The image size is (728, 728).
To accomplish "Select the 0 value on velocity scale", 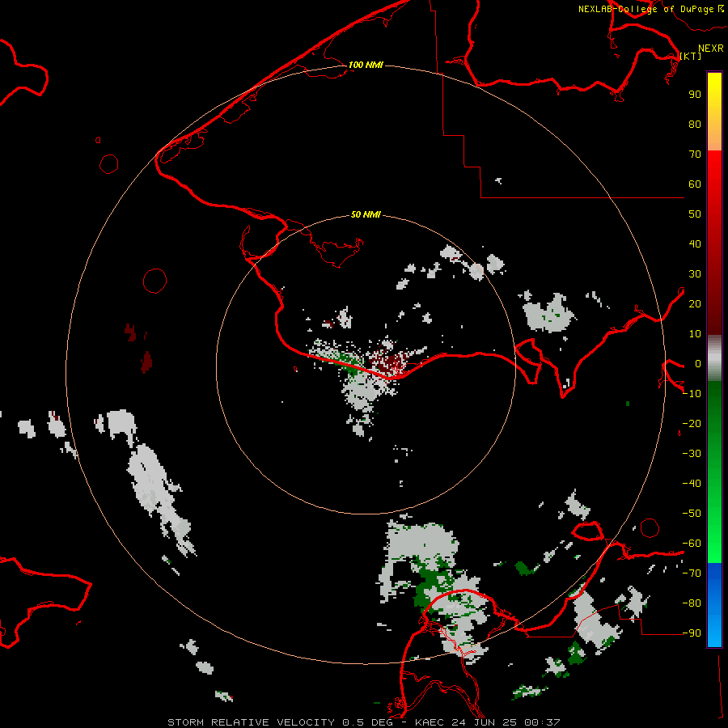I will 698,364.
